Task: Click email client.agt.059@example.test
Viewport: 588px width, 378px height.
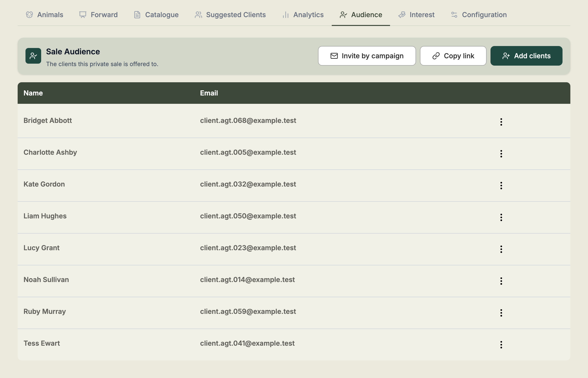Action: (x=248, y=311)
